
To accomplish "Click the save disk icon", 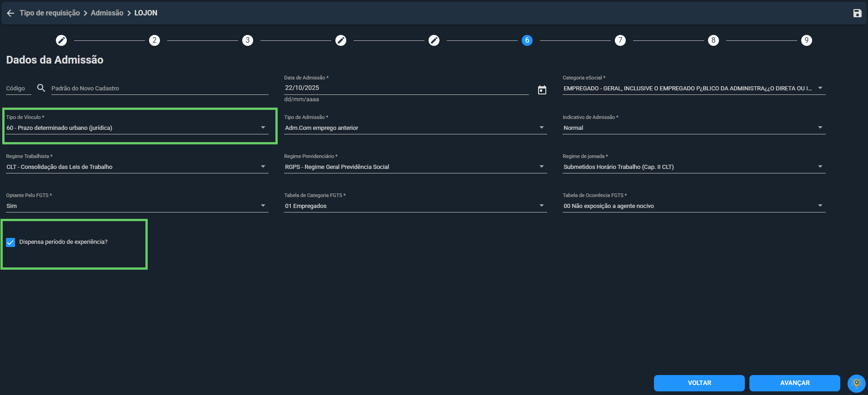I will point(857,13).
